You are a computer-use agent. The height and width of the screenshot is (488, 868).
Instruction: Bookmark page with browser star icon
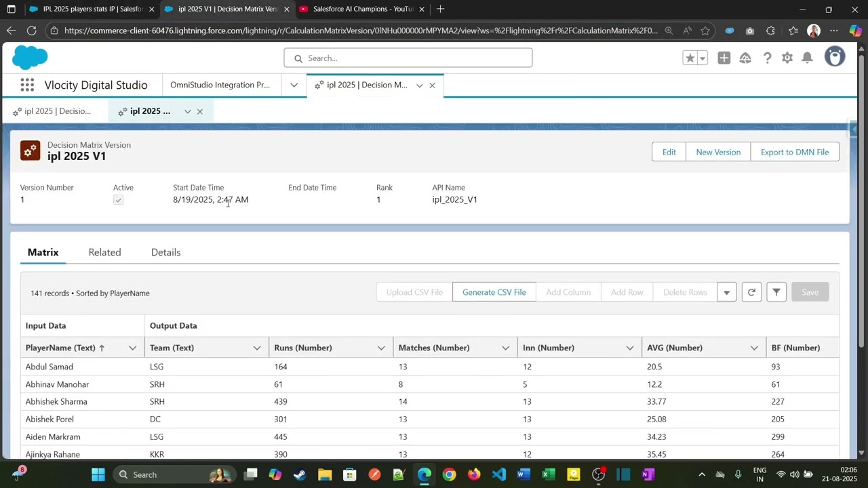[x=705, y=30]
